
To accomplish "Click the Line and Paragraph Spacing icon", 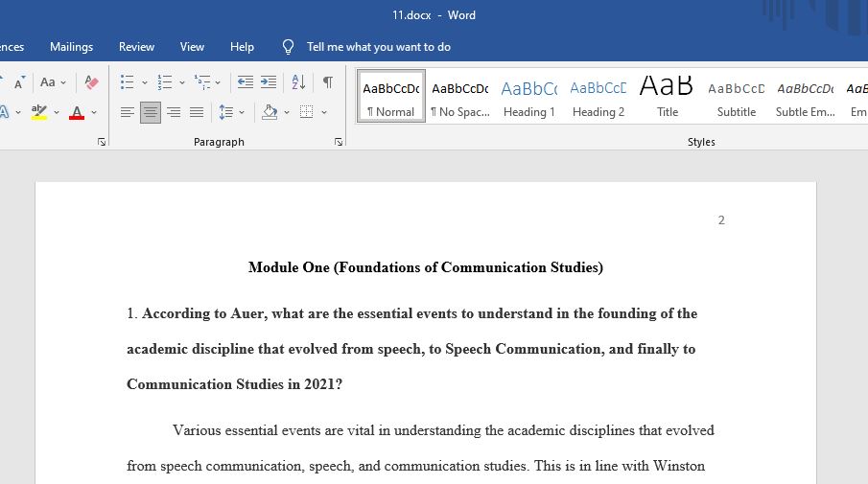I will click(x=225, y=112).
